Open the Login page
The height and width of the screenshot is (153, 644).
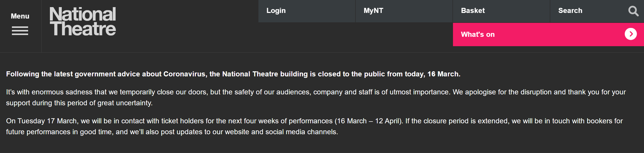[x=276, y=11]
